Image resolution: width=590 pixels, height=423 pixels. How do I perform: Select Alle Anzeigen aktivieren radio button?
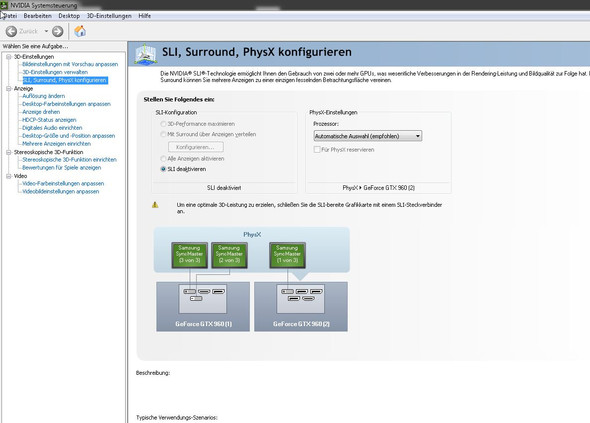tap(163, 158)
